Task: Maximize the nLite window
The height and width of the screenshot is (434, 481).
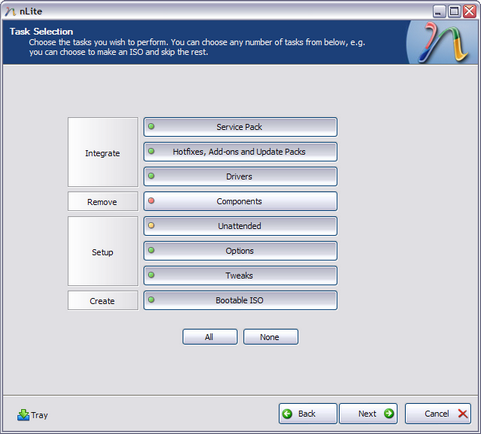Action: click(x=454, y=11)
